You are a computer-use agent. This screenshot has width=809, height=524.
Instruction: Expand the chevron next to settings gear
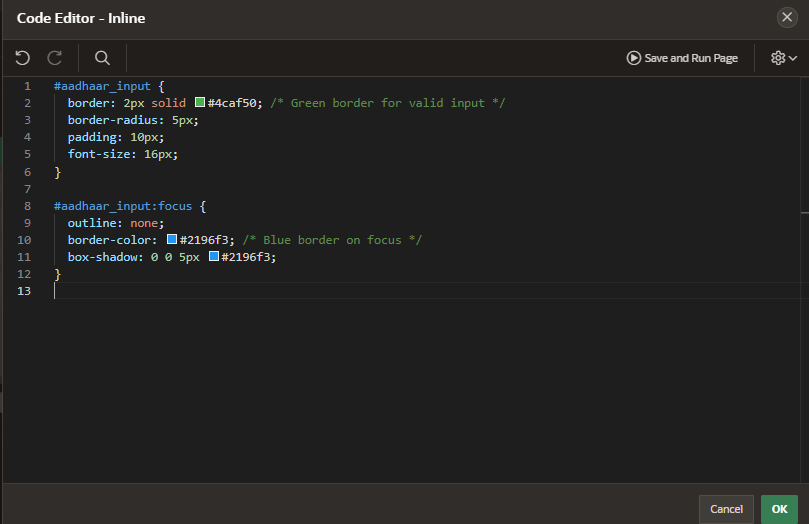793,58
